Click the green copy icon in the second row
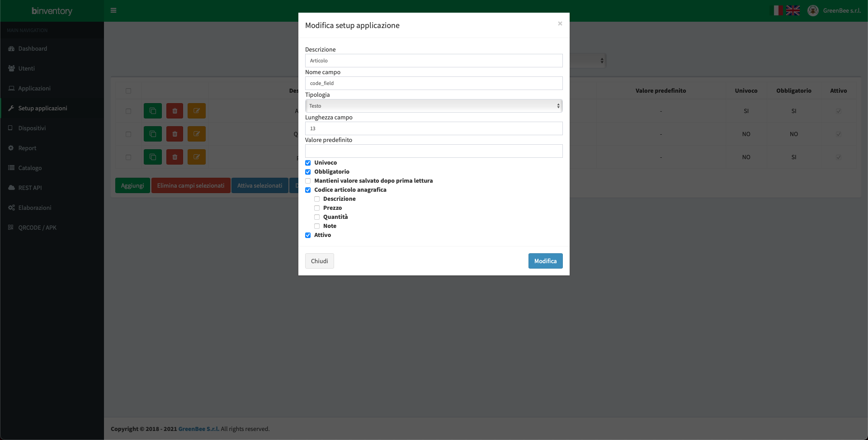The height and width of the screenshot is (440, 868). (153, 134)
